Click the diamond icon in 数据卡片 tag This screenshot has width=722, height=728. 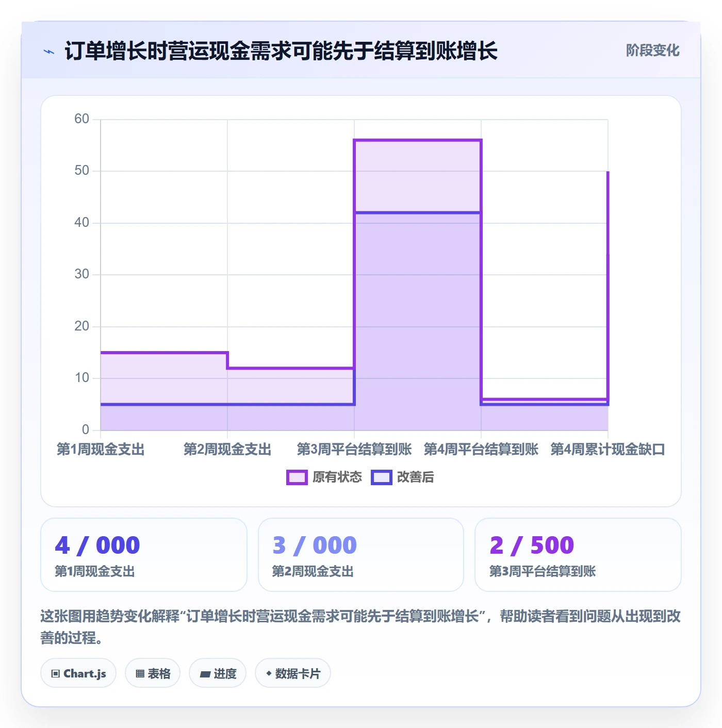pyautogui.click(x=269, y=673)
